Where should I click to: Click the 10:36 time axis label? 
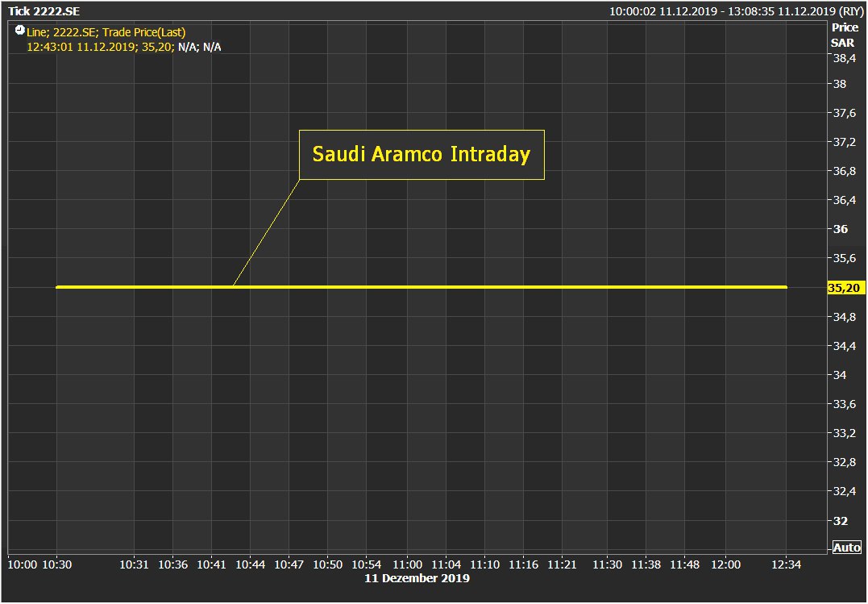[172, 564]
